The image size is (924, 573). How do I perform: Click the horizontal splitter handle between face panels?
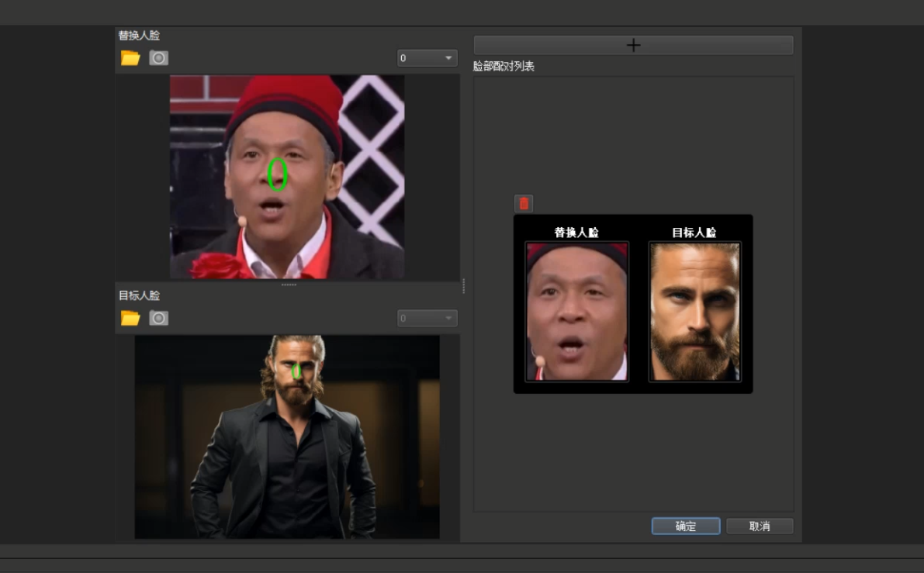click(288, 285)
